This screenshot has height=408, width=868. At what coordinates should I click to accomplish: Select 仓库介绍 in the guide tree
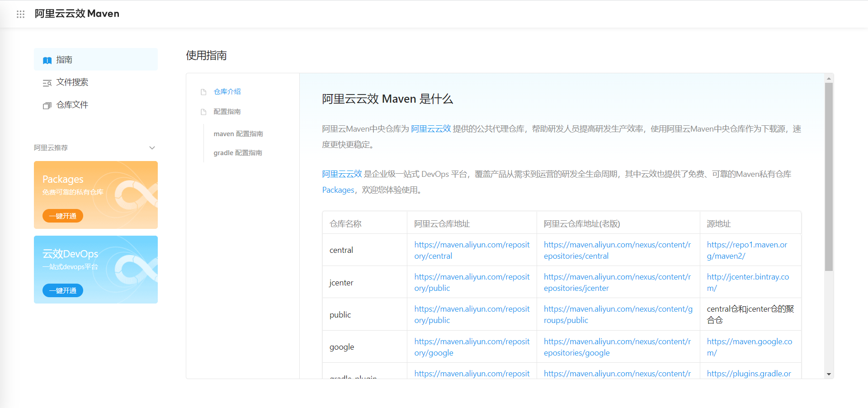[x=227, y=91]
